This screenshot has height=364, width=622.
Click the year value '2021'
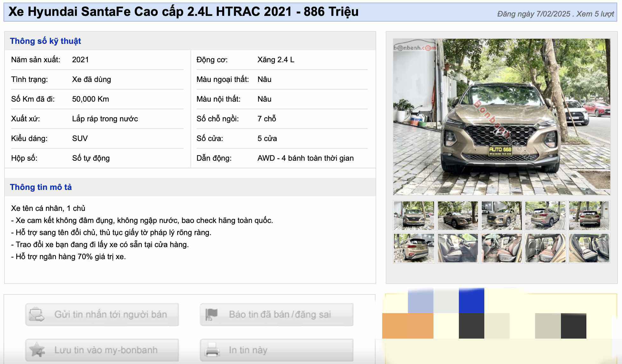coord(80,60)
